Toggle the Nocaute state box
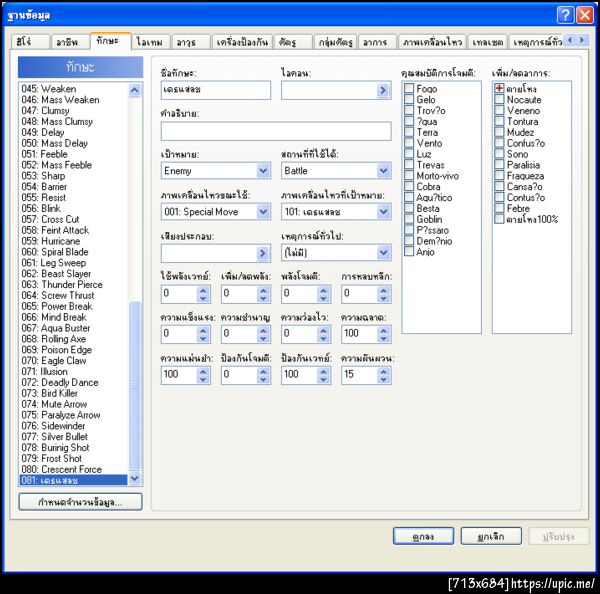The width and height of the screenshot is (600, 594). click(499, 100)
